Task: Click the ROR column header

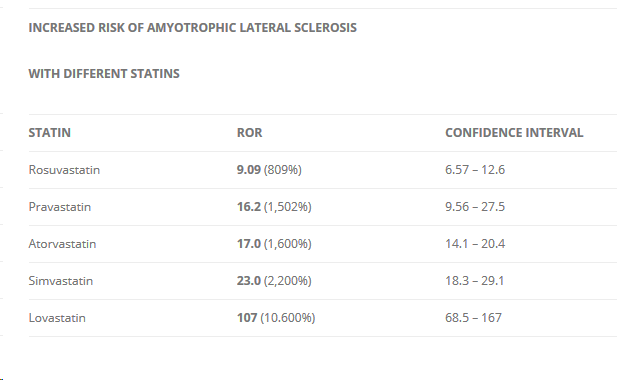Action: 249,133
